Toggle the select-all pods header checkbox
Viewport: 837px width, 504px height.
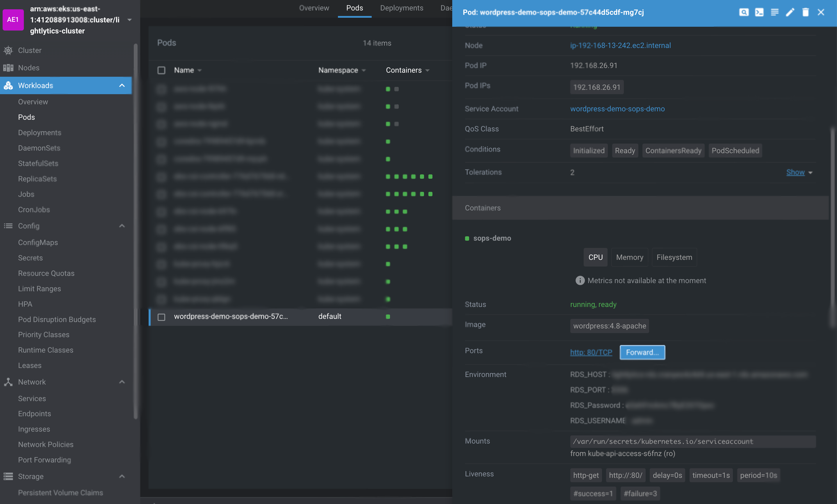tap(161, 70)
